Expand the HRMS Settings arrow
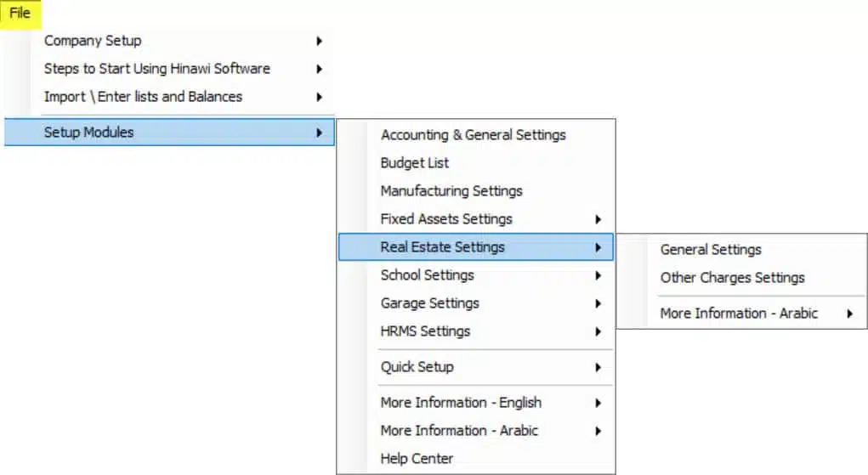The image size is (868, 475). 599,331
